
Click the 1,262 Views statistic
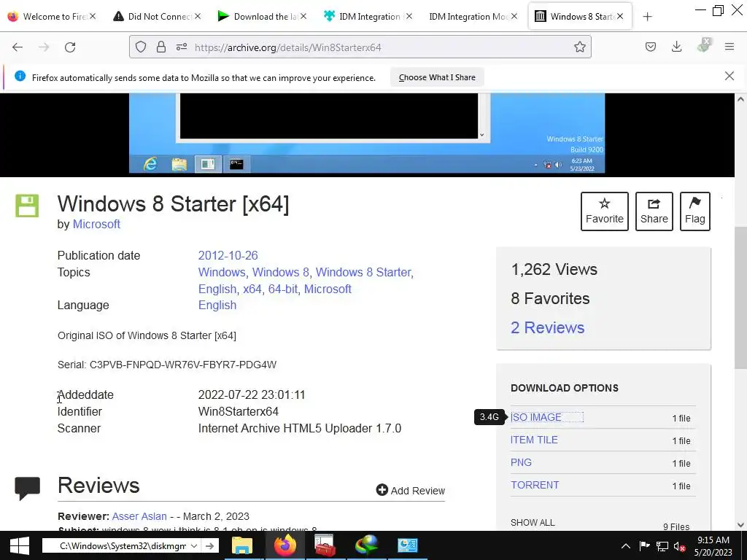(x=554, y=270)
